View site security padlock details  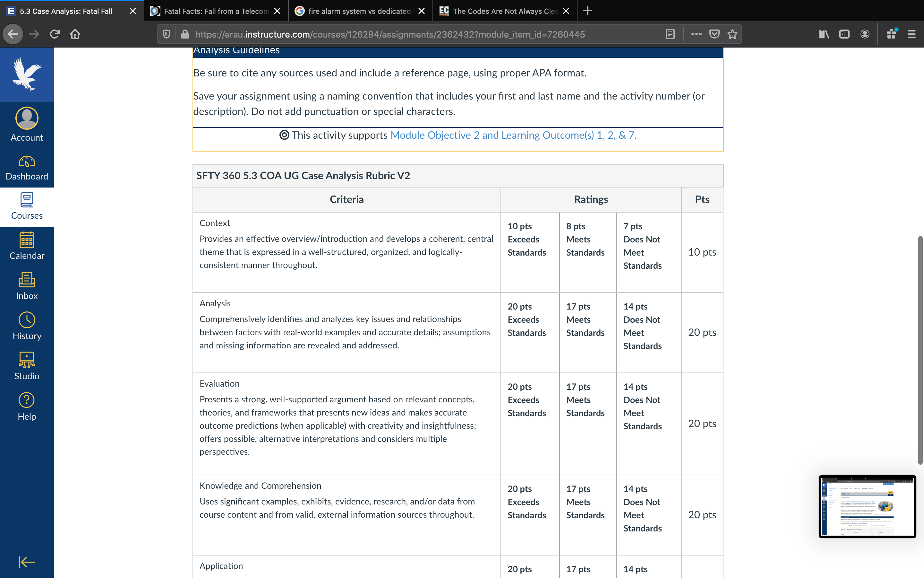click(x=185, y=34)
